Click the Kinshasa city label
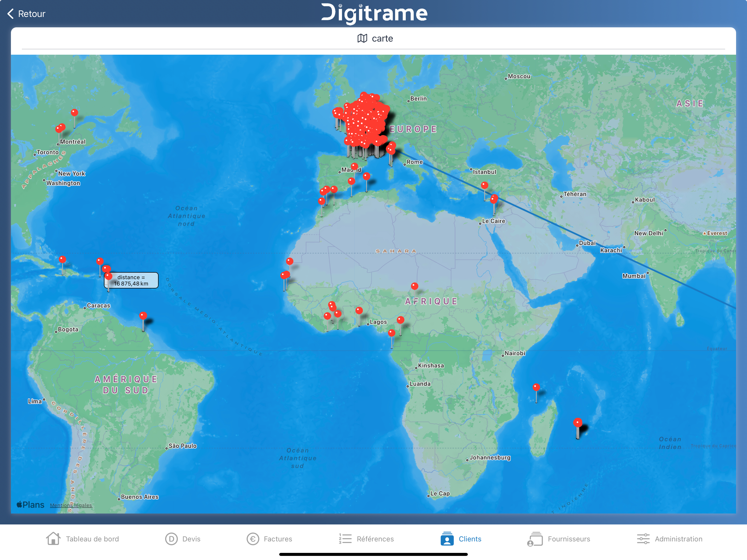 (431, 366)
